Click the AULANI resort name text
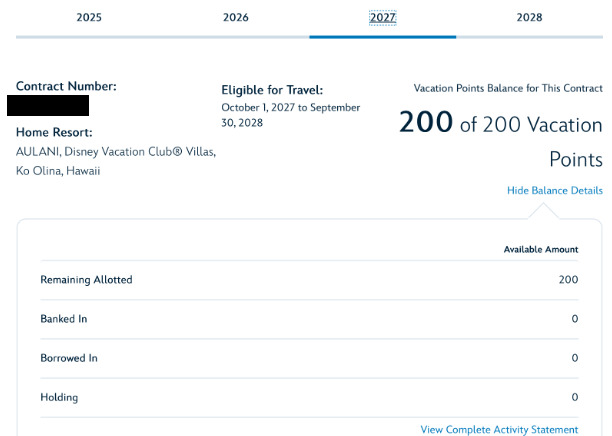The height and width of the screenshot is (436, 612). click(x=115, y=152)
